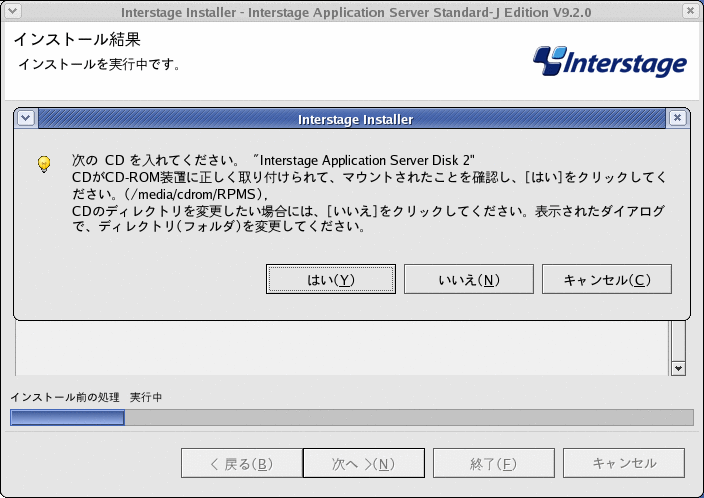Image resolution: width=704 pixels, height=498 pixels.
Task: Click the "Interstage Application Server Disk 2" text
Action: [x=364, y=160]
